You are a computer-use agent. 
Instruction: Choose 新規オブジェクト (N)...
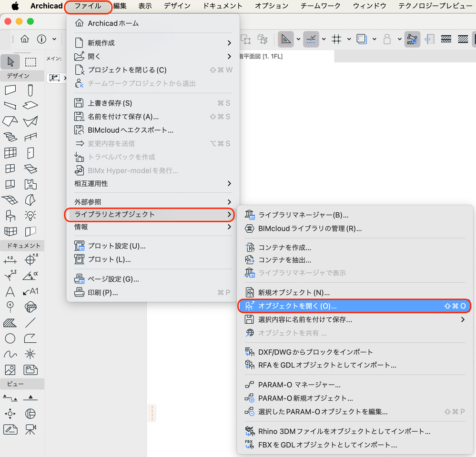355,293
